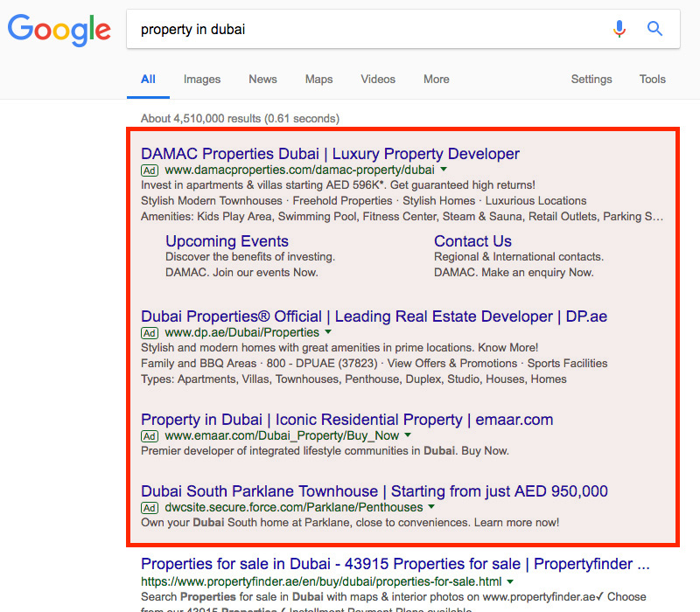
Task: Click the propertyfinder.ae properties-for-sale URL text
Action: pyautogui.click(x=321, y=581)
